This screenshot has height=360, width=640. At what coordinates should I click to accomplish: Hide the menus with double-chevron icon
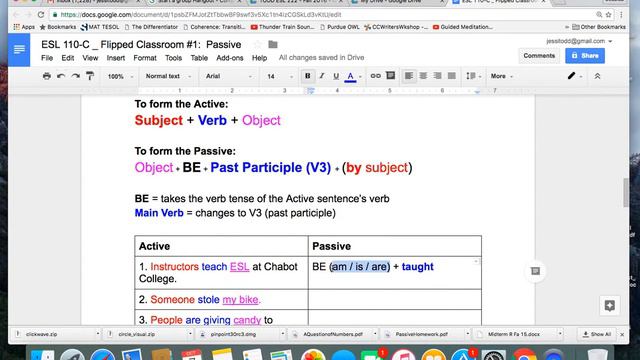pos(598,76)
